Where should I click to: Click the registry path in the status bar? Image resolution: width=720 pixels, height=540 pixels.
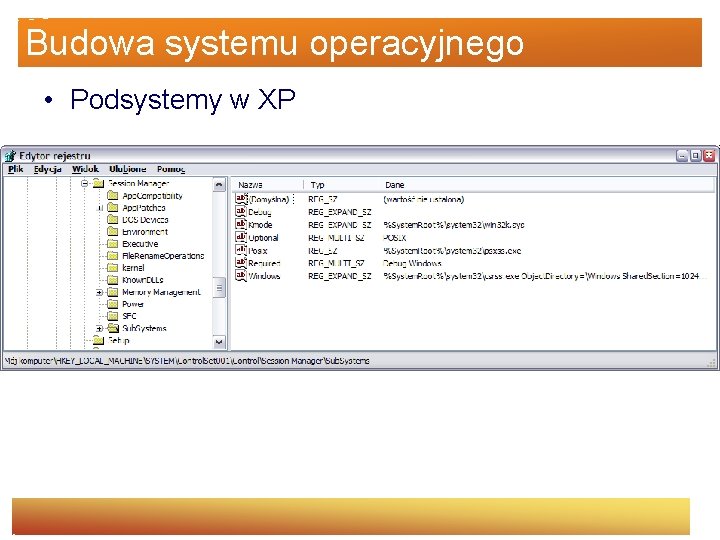point(187,361)
